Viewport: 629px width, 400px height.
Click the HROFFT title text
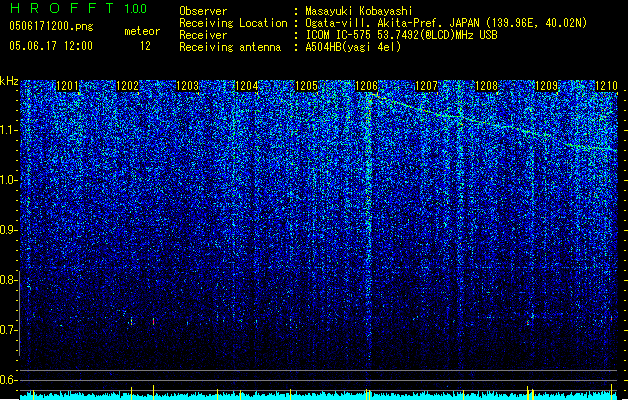coord(62,8)
